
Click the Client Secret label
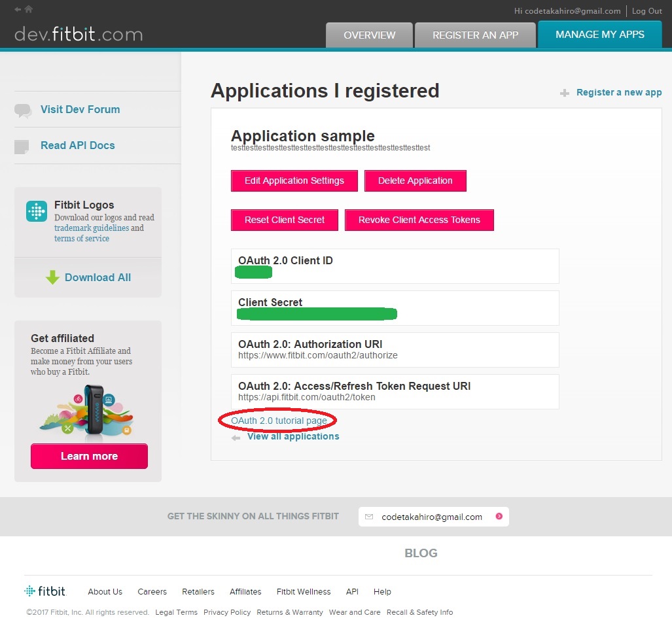pyautogui.click(x=270, y=302)
